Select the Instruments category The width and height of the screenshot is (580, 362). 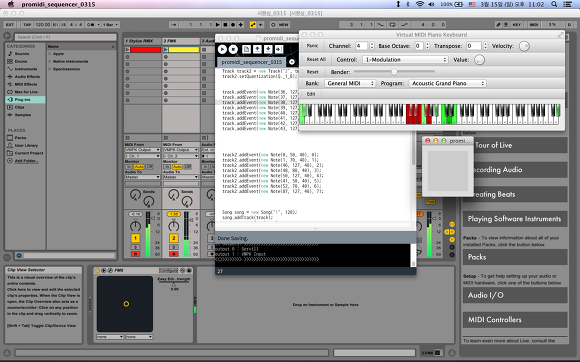(26, 69)
